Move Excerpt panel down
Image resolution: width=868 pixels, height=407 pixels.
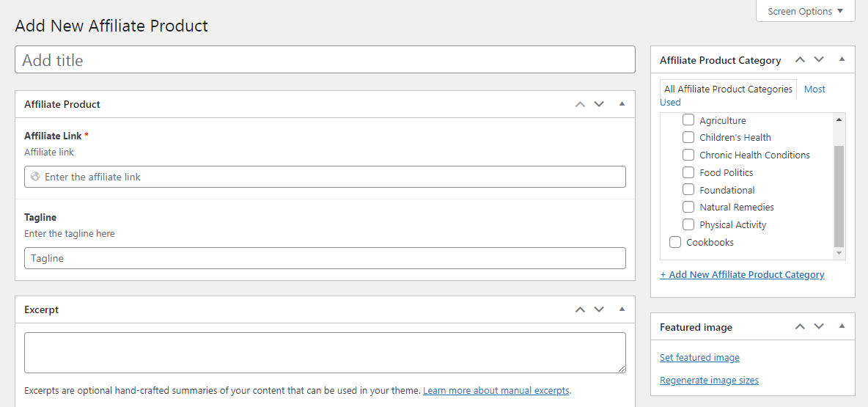coord(599,309)
